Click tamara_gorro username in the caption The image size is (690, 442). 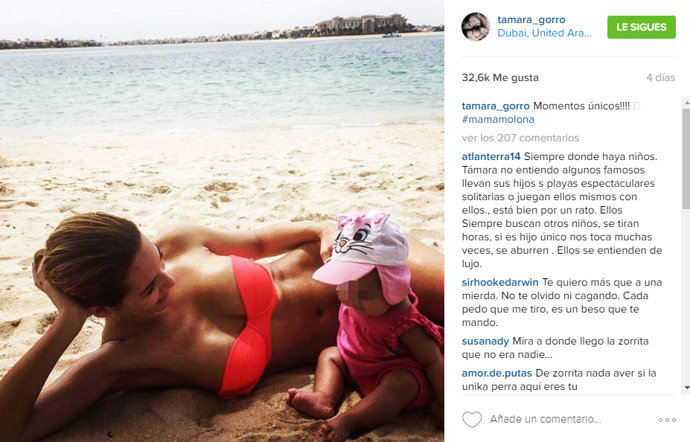(495, 106)
